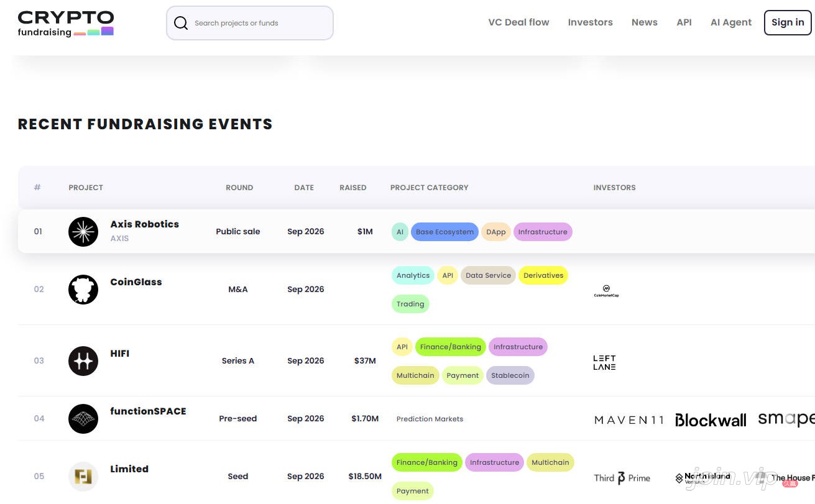
Task: Open the functionSPACE project logo
Action: pyautogui.click(x=83, y=419)
